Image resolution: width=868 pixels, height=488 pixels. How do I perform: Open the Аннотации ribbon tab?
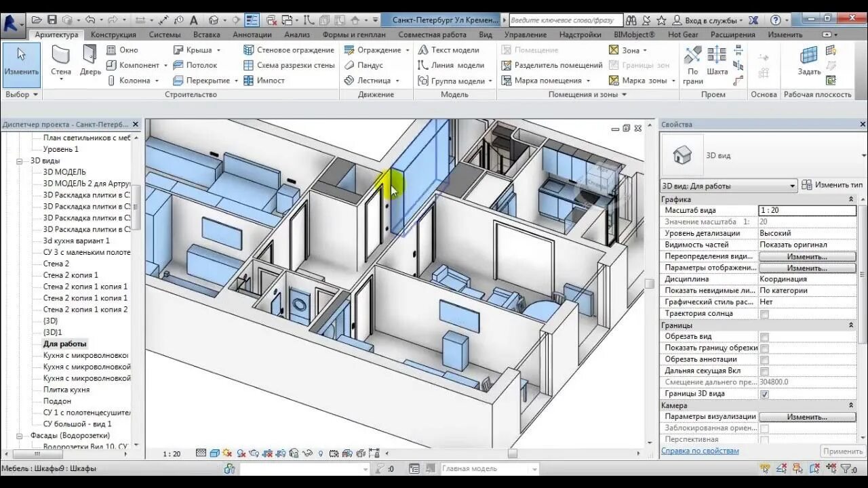tap(252, 35)
